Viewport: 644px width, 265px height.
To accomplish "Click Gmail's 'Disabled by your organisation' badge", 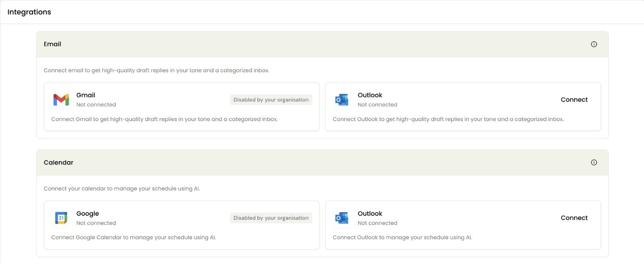I will (271, 100).
